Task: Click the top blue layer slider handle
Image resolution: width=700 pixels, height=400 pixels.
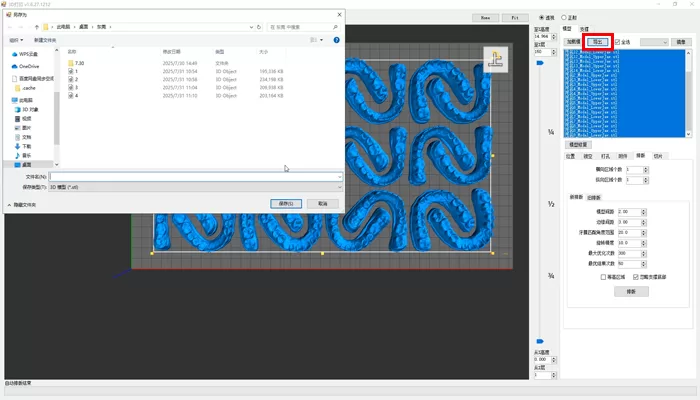Action: coord(540,63)
